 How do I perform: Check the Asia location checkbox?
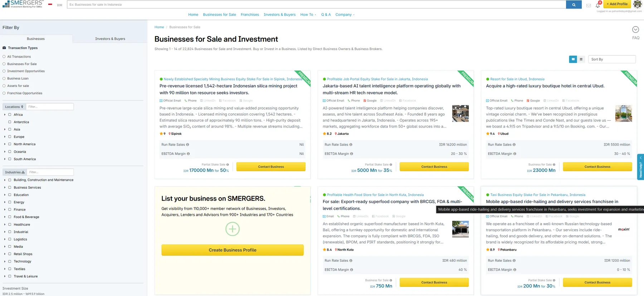[x=10, y=129]
